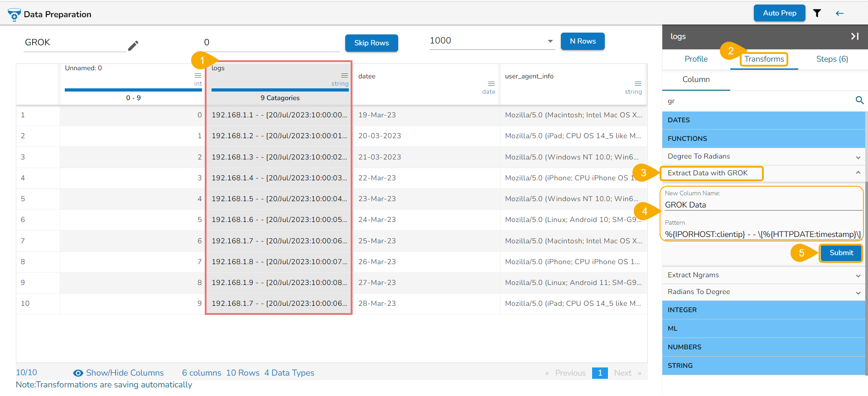Screen dimensions: 868x396
Task: Open the 1000 rows dropdown
Action: coord(550,41)
